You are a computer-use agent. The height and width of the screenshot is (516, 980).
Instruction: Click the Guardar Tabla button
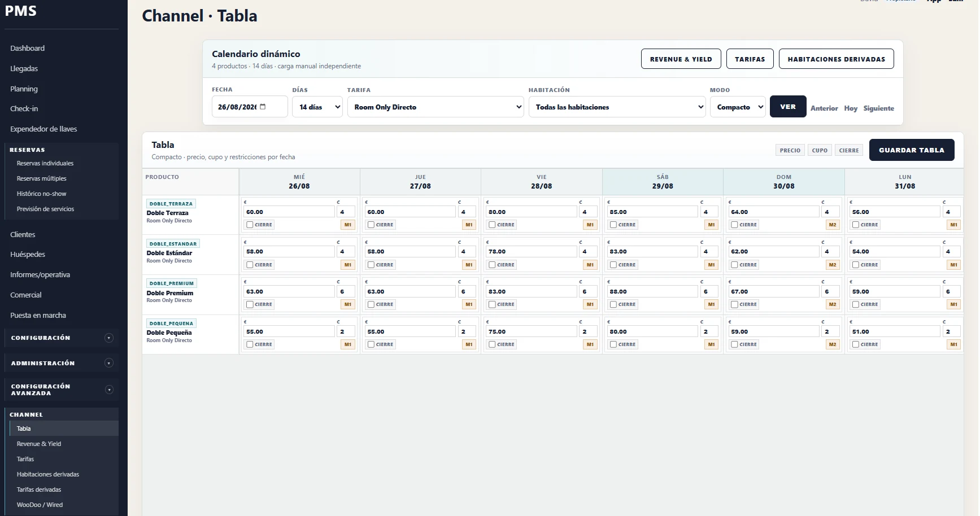tap(912, 150)
